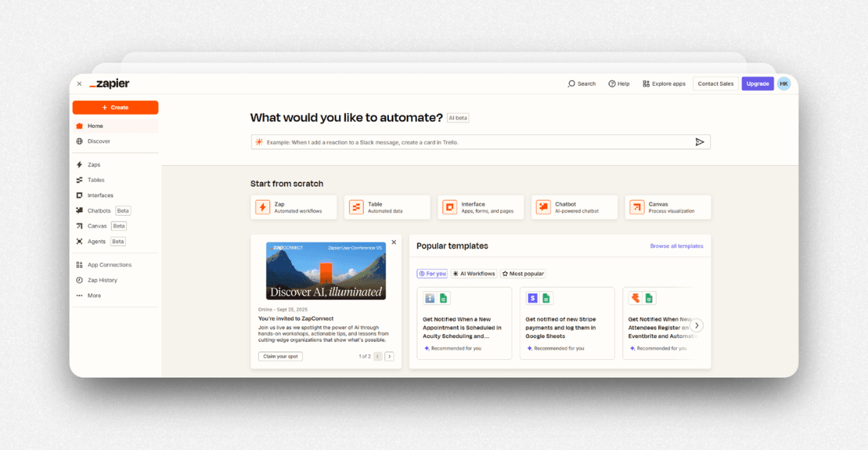Image resolution: width=868 pixels, height=450 pixels.
Task: Go to previous promo card arrow
Action: (x=378, y=356)
